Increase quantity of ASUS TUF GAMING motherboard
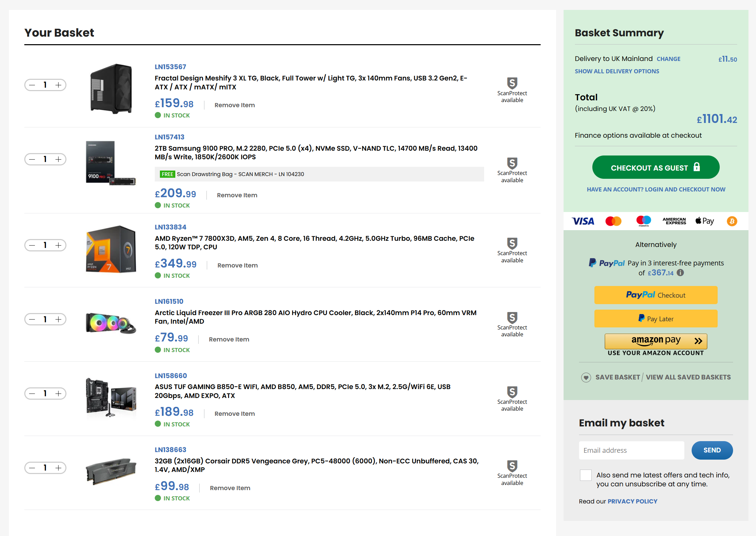Screen dimensions: 756x536 pyautogui.click(x=59, y=394)
